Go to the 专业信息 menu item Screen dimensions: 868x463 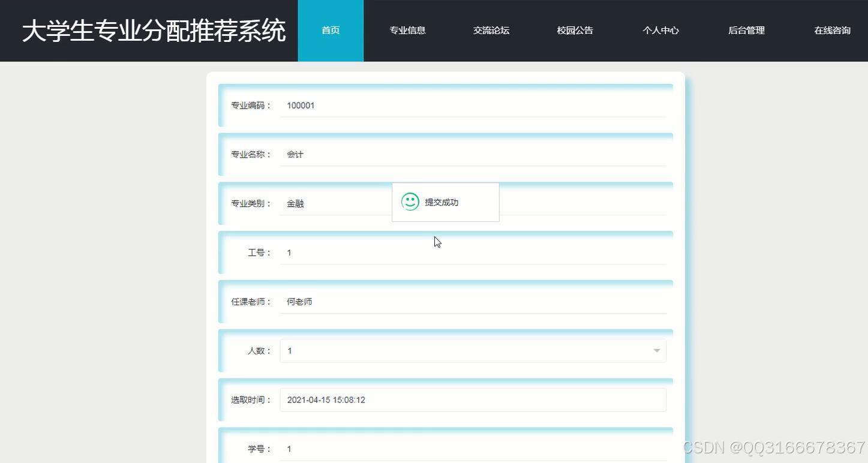(x=407, y=31)
